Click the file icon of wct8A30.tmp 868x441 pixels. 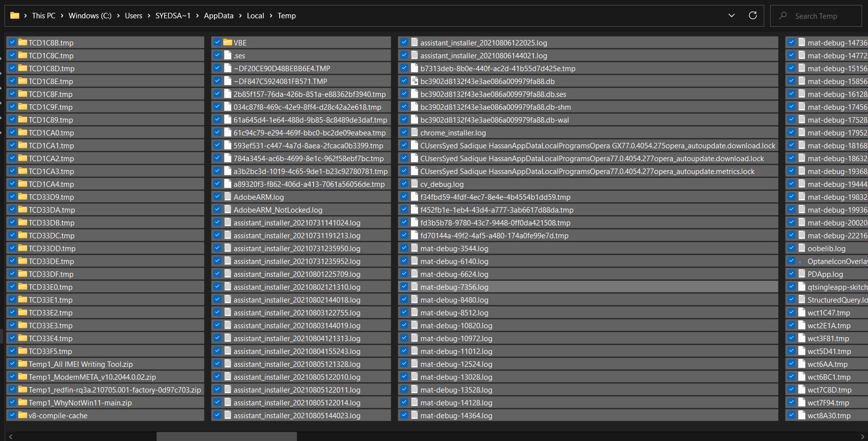(802, 415)
